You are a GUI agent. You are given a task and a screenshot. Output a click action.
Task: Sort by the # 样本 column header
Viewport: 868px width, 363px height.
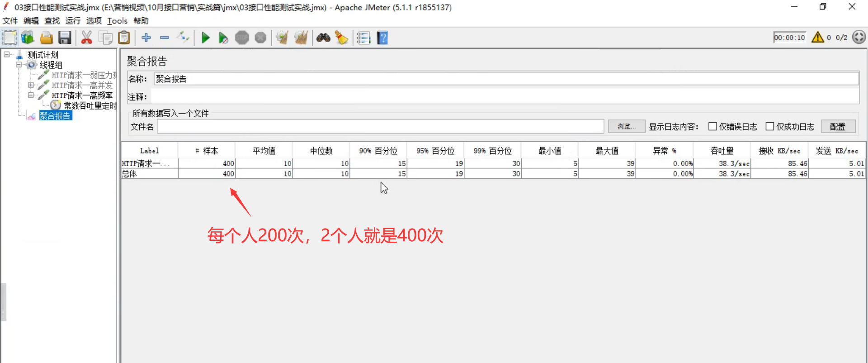207,151
